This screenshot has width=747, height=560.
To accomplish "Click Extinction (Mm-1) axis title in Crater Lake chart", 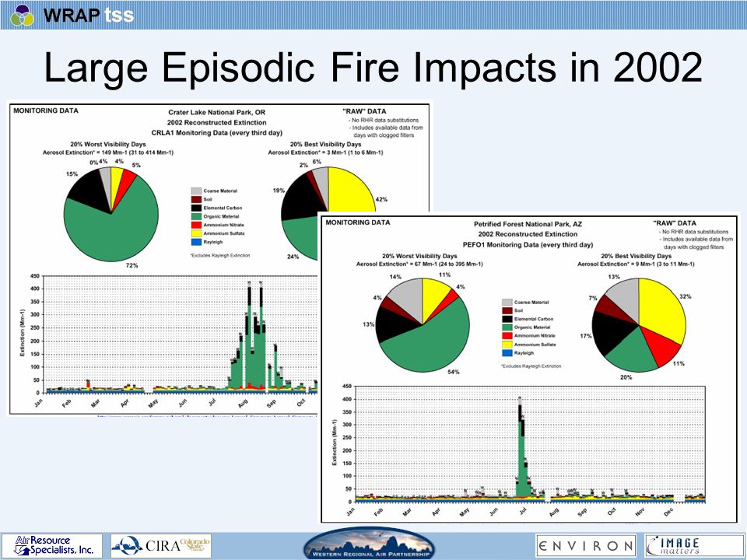I will tap(23, 333).
